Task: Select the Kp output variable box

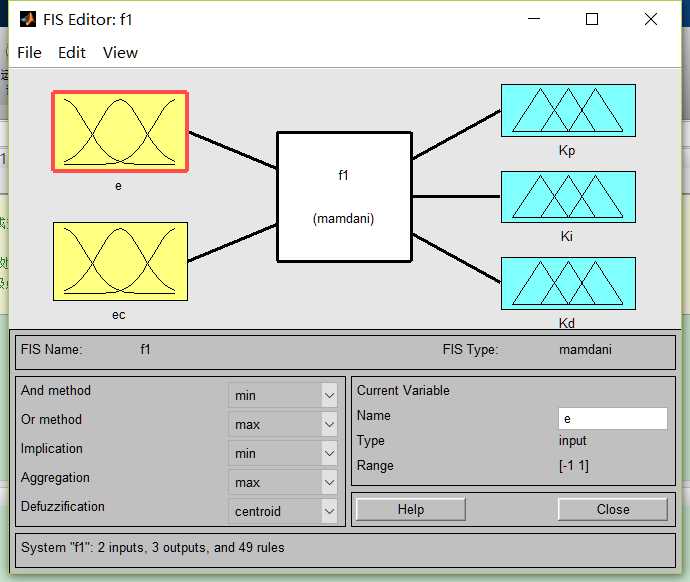Action: [x=568, y=110]
